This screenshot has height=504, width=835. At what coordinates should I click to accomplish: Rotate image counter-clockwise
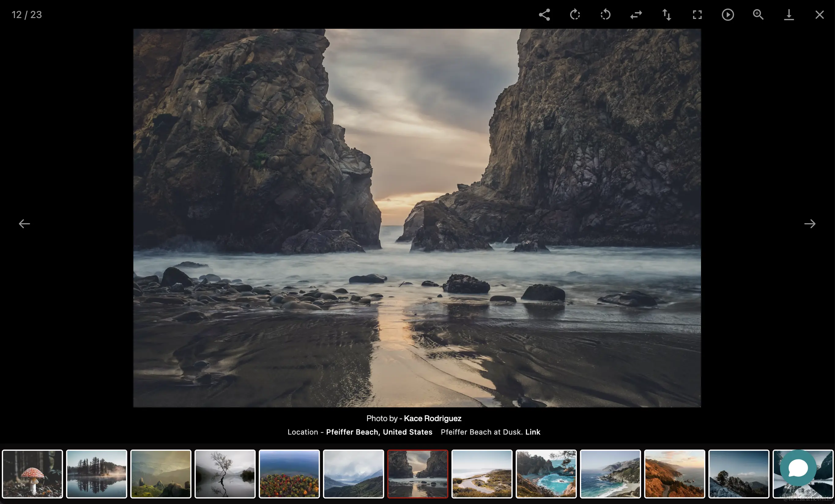pos(605,15)
